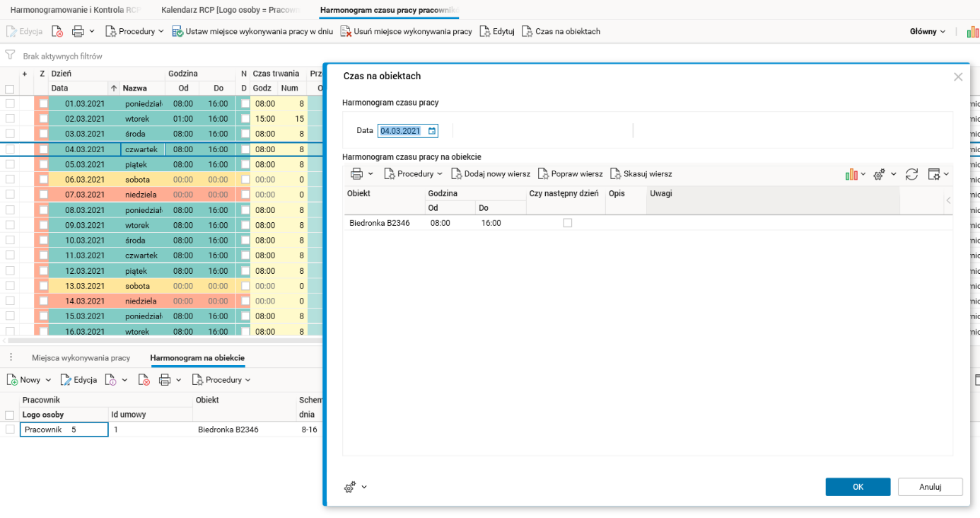
Task: Collapse the dialog grid side panel arrow
Action: click(x=948, y=200)
